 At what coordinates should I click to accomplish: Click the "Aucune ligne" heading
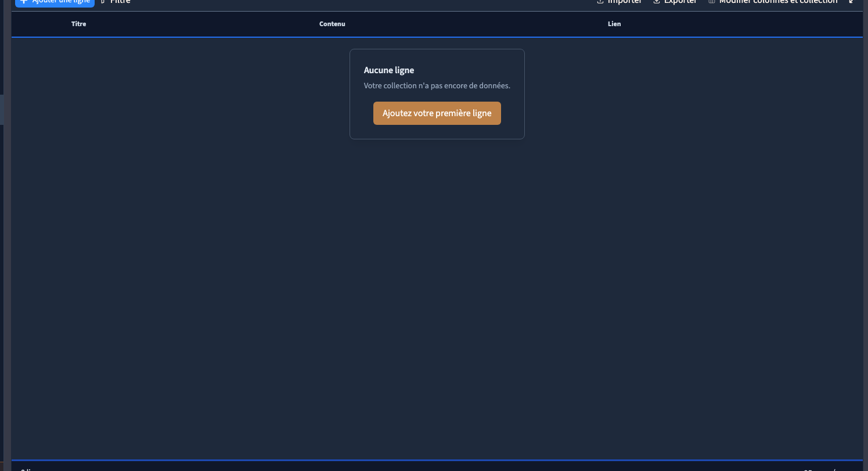(389, 70)
